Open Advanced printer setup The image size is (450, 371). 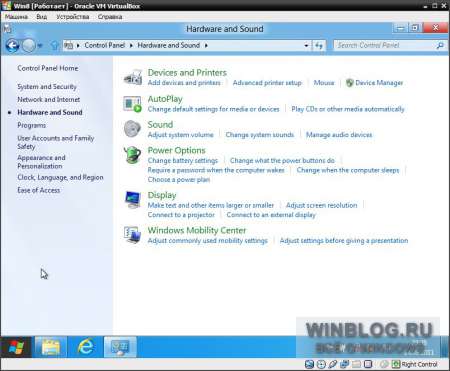point(267,83)
